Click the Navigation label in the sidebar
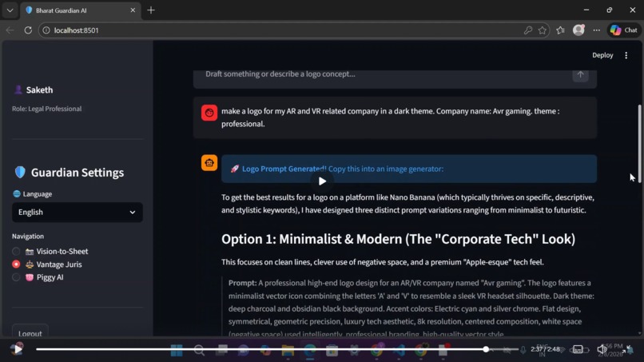Image resolution: width=644 pixels, height=362 pixels. [x=28, y=237]
